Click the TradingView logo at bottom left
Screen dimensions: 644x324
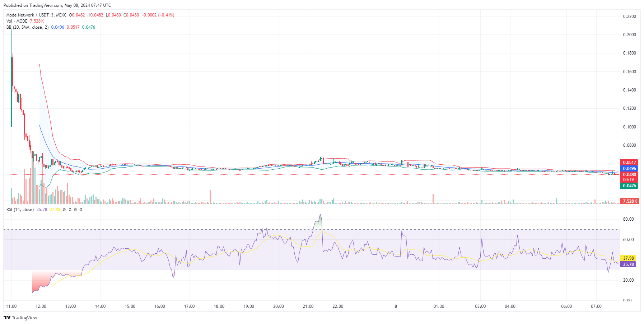click(20, 318)
